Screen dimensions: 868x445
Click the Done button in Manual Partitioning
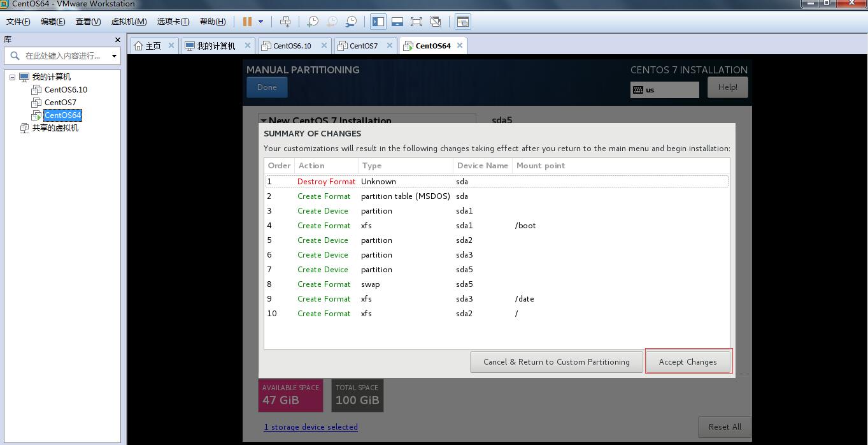tap(267, 87)
